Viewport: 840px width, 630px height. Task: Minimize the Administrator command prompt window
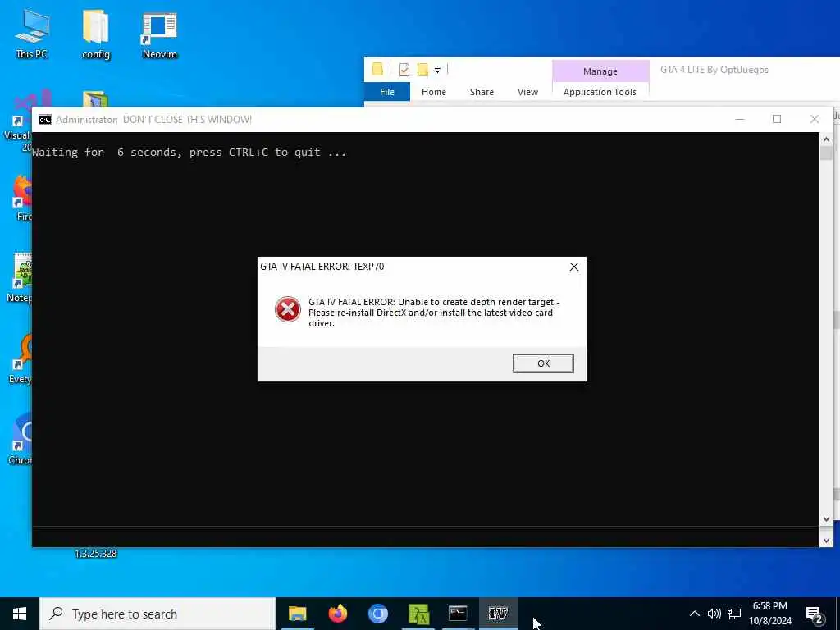pyautogui.click(x=739, y=119)
